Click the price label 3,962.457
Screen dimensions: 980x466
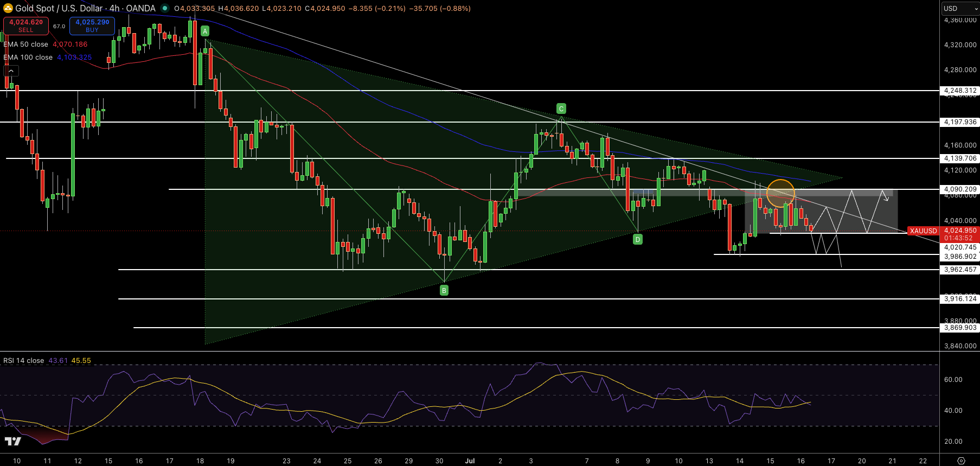pos(960,270)
